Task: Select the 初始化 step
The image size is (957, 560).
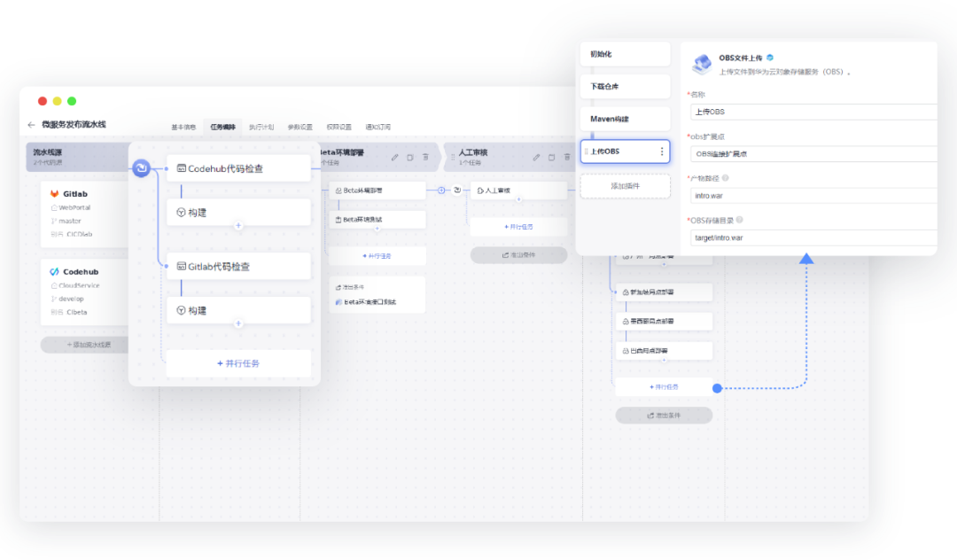Action: [625, 54]
